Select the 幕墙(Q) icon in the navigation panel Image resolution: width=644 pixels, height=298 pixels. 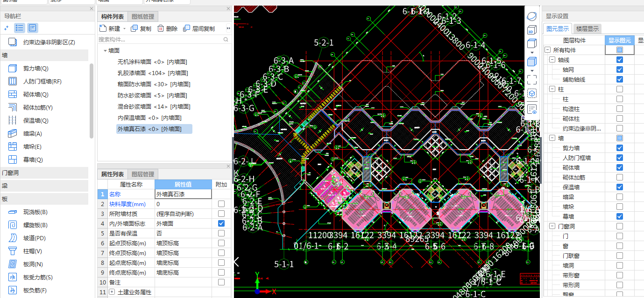(13, 160)
